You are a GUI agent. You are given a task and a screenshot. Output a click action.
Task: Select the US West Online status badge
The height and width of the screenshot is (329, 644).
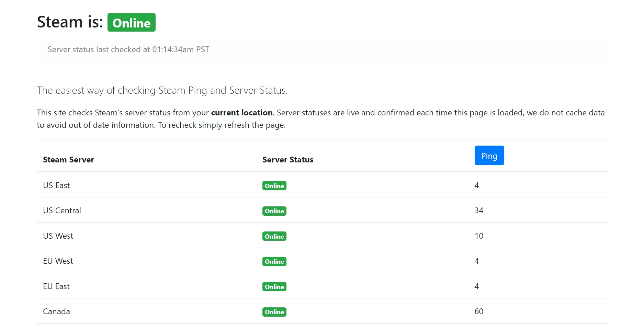click(274, 236)
